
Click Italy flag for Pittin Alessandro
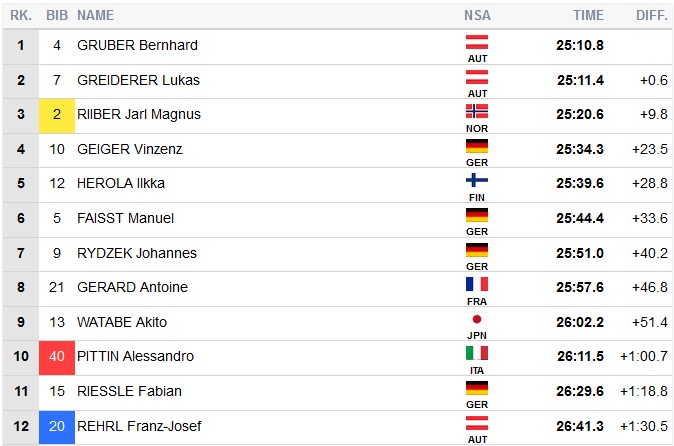[477, 353]
